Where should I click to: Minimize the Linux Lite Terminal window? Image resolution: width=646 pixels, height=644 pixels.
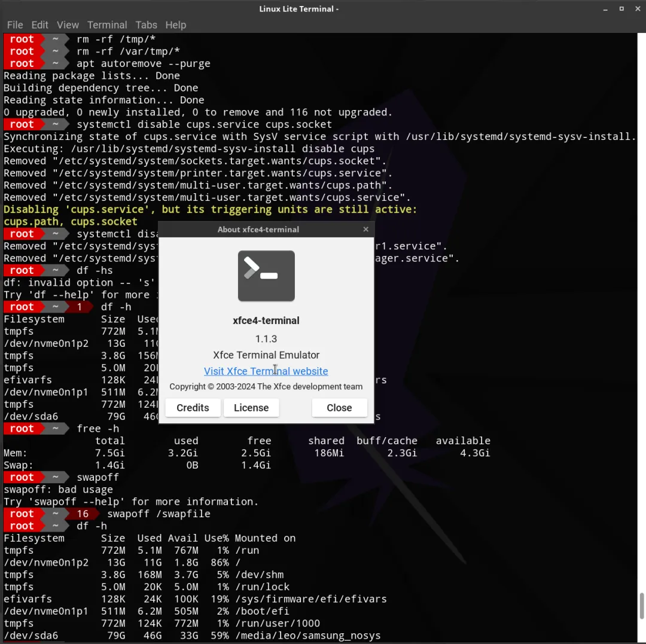pos(605,9)
